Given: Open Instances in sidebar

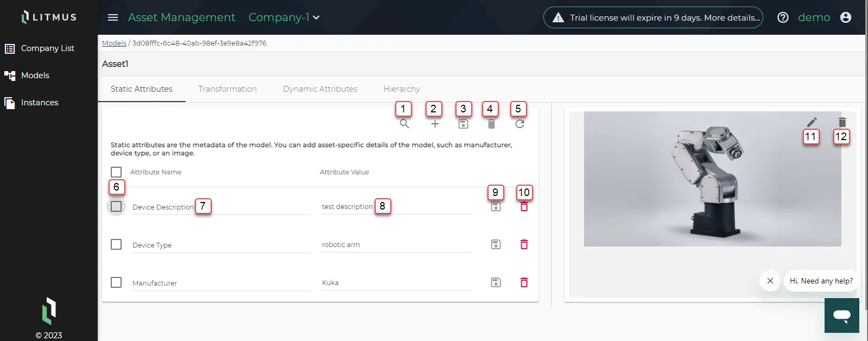Looking at the screenshot, I should coord(40,103).
